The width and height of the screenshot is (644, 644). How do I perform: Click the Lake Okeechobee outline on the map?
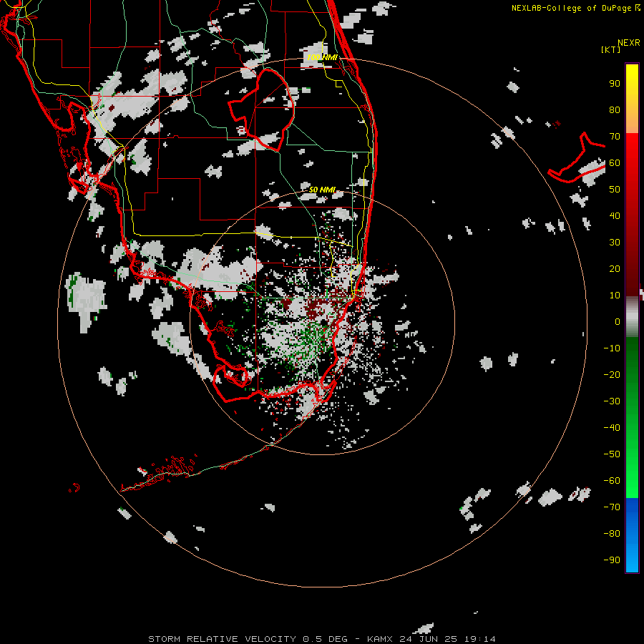pos(262,110)
